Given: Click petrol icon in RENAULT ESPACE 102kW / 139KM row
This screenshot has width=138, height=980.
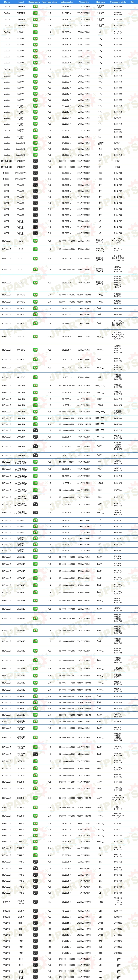Looking at the screenshot, I should (35, 302).
